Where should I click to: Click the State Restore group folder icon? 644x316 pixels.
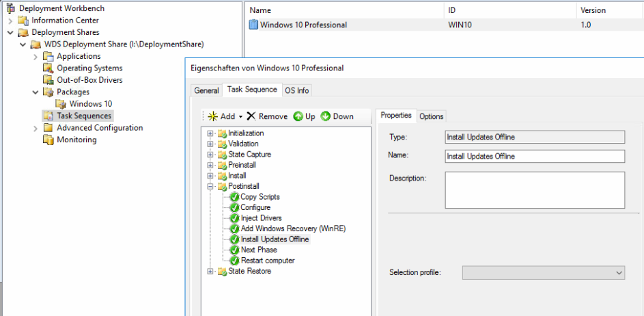point(222,271)
